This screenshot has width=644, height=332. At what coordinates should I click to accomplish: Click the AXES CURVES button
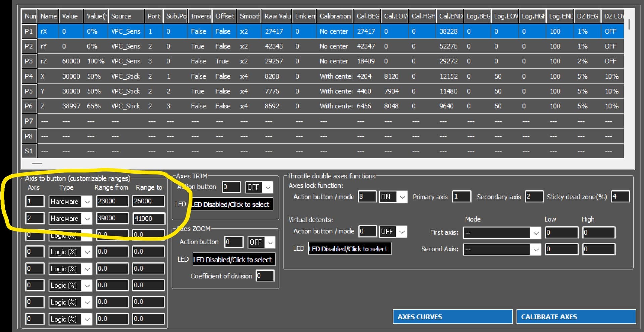[x=452, y=316]
